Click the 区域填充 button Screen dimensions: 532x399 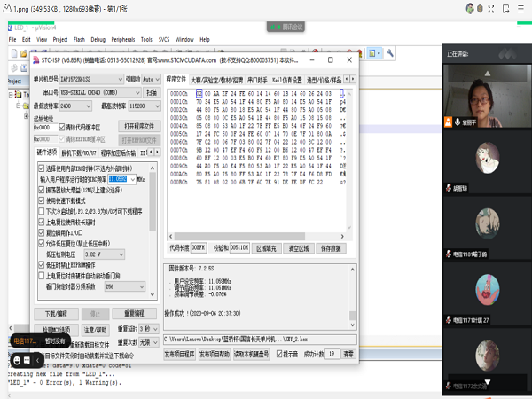pos(266,248)
